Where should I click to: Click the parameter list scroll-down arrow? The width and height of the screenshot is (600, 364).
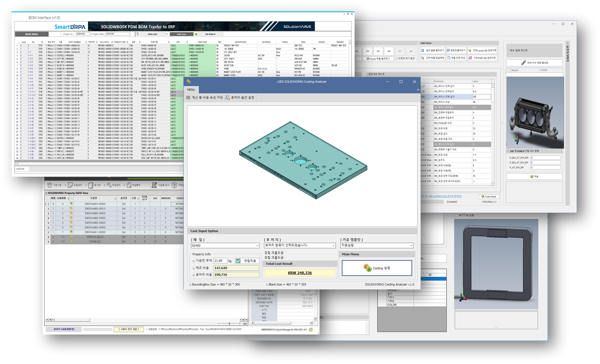tap(493, 183)
